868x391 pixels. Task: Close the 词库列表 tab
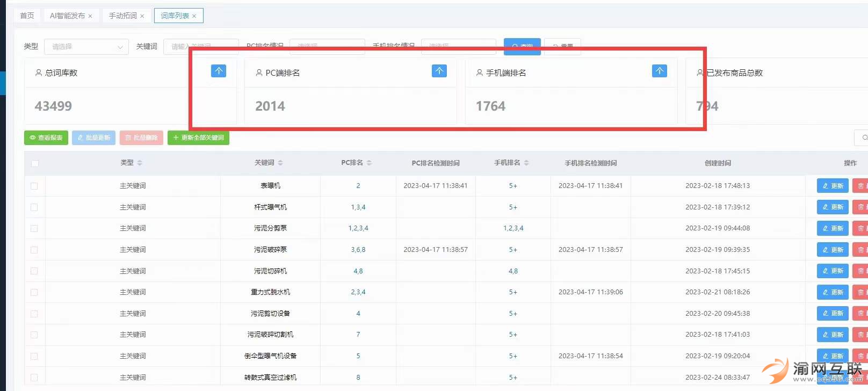point(194,16)
